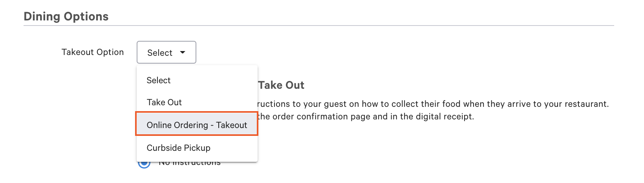Screen dimensions: 644x183
Task: Open the Takeout Option Select dropdown
Action: pyautogui.click(x=166, y=52)
